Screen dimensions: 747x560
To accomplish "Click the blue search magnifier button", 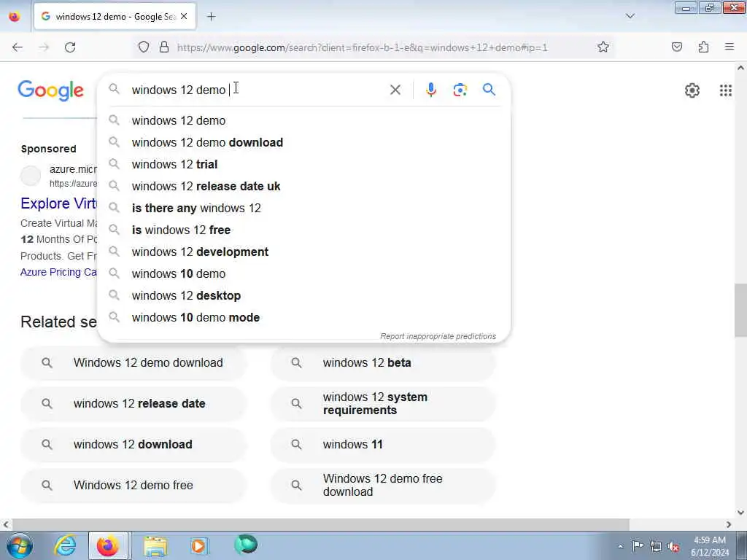I will pyautogui.click(x=489, y=89).
